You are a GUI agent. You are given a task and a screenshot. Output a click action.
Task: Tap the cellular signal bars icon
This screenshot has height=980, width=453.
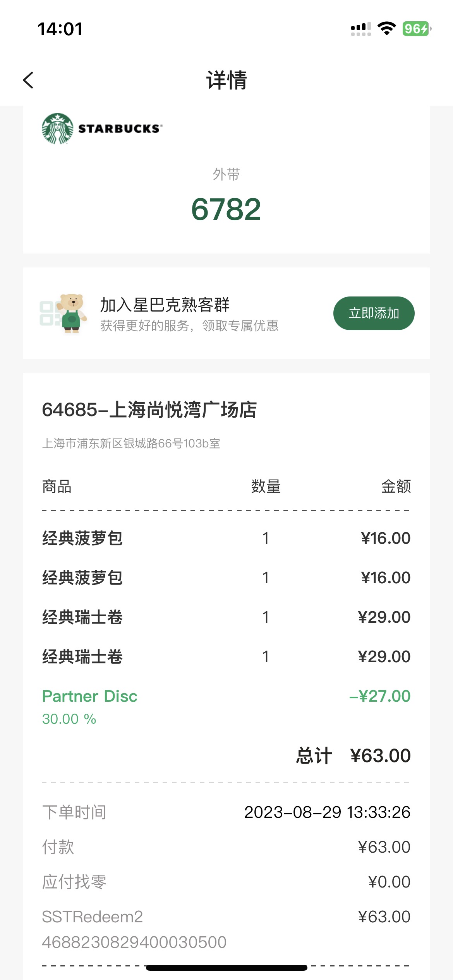pos(361,29)
